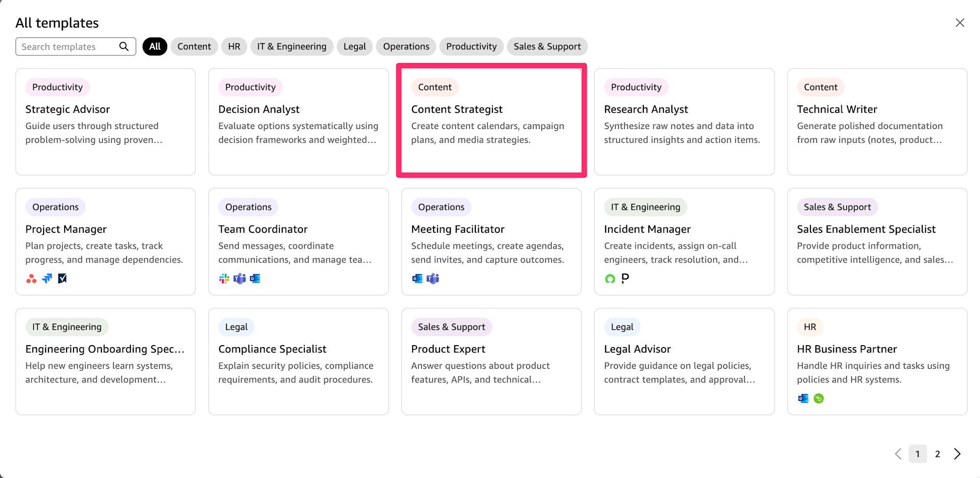Click the Outlook icon on Meeting Facilitator card
The image size is (980, 478).
pos(417,279)
